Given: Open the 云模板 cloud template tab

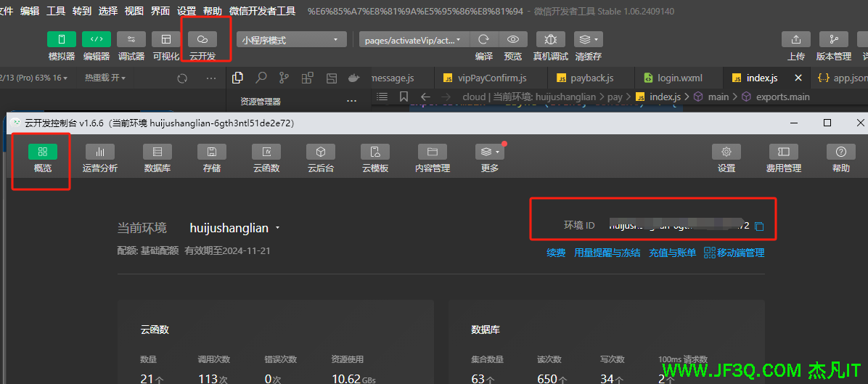Looking at the screenshot, I should pyautogui.click(x=375, y=160).
